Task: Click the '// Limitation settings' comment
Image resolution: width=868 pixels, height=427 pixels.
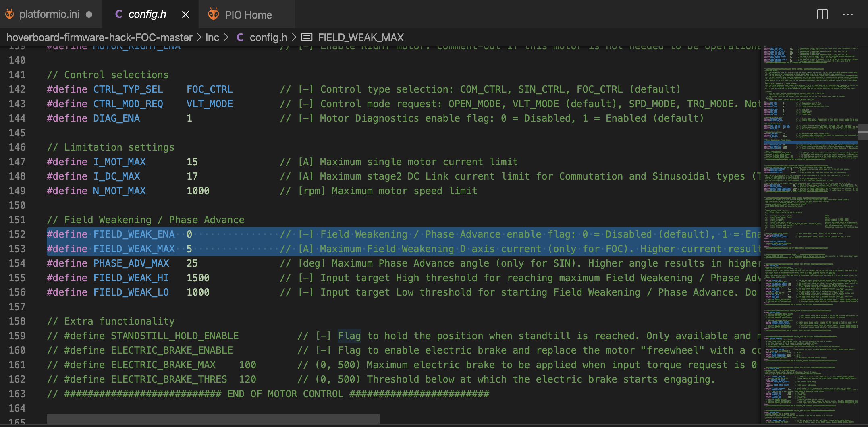Action: (110, 147)
